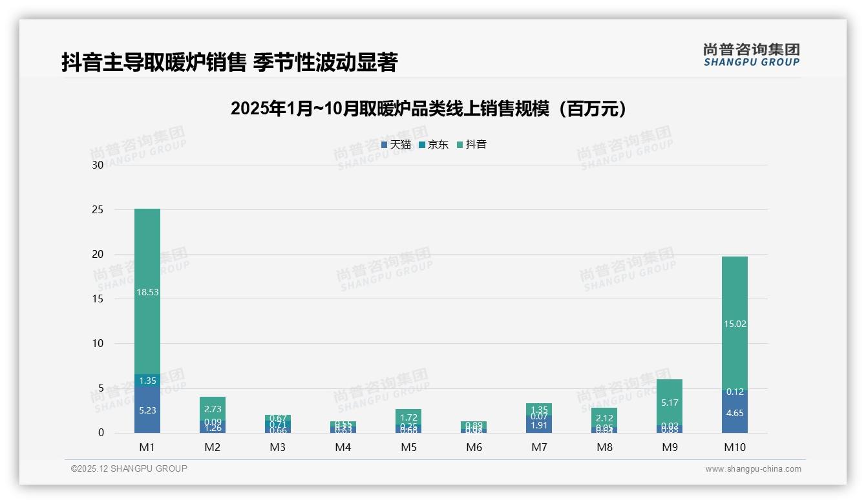Viewport: 866px width, 504px height.
Task: Click the teal 抖音 color swatch in legend
Action: 459,145
